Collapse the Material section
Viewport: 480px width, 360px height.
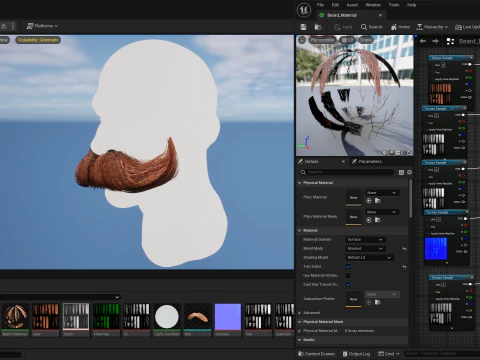[299, 231]
